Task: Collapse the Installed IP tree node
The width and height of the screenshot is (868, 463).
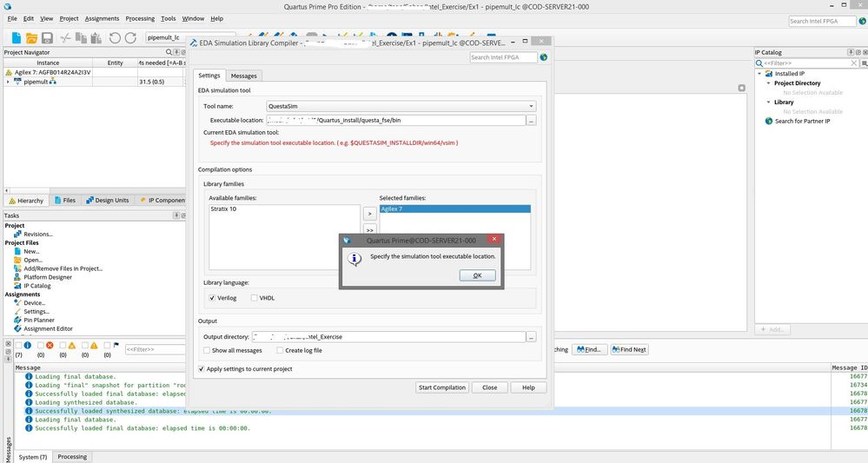Action: [x=759, y=74]
